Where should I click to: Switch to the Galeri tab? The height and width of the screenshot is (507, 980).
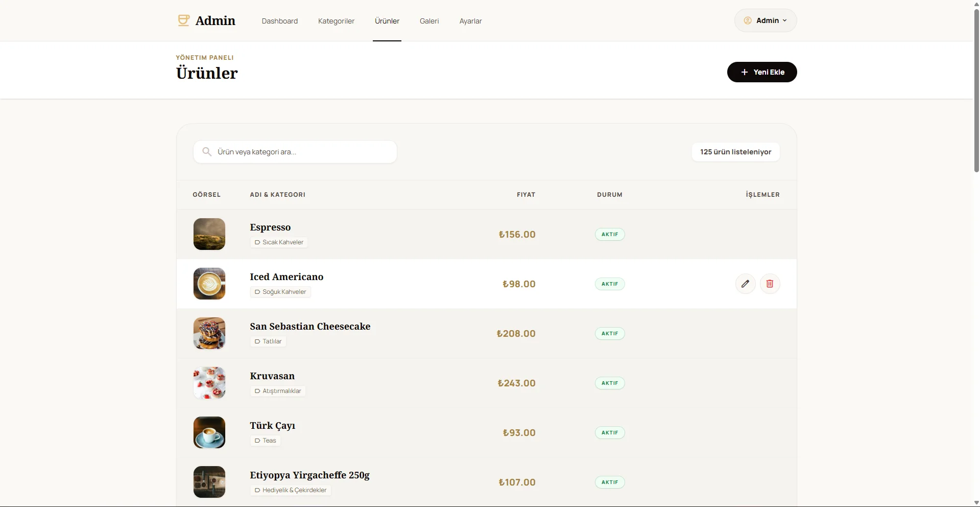pyautogui.click(x=429, y=21)
